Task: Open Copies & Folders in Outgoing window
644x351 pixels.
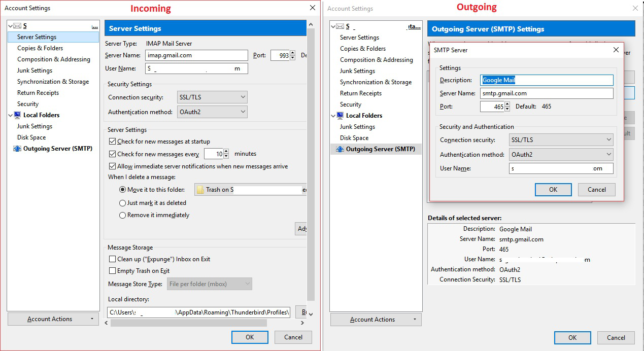Action: [x=363, y=49]
